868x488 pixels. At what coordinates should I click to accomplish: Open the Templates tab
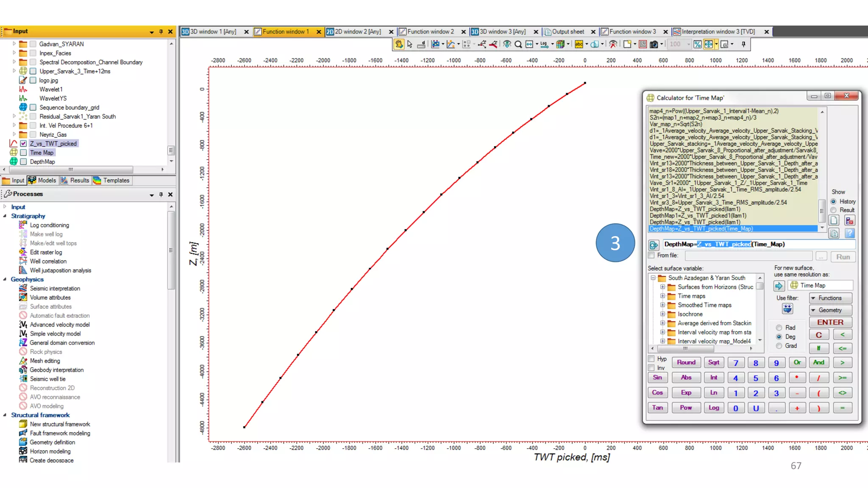111,180
